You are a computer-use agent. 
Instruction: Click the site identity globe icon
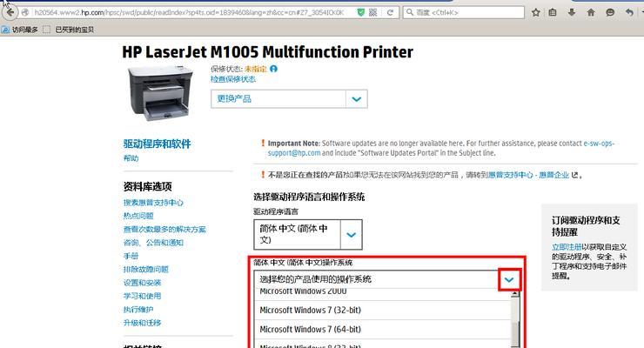click(25, 12)
